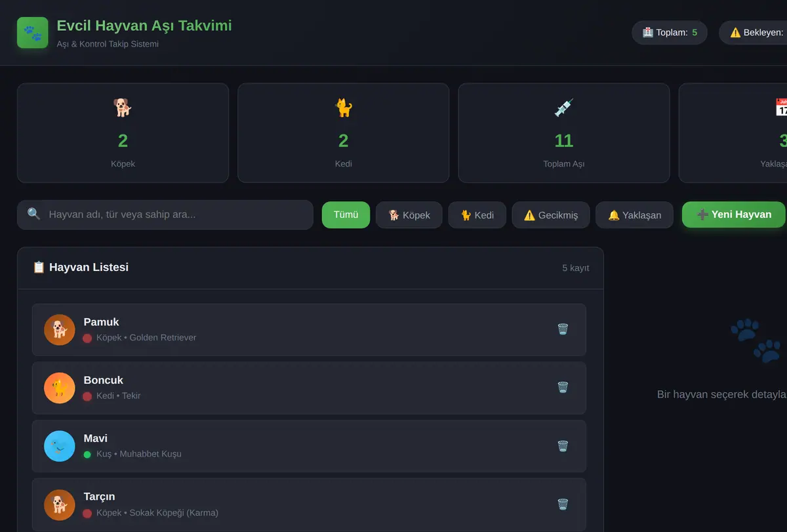Open the Toplam count badge in header
Image resolution: width=787 pixels, height=532 pixels.
coord(670,33)
